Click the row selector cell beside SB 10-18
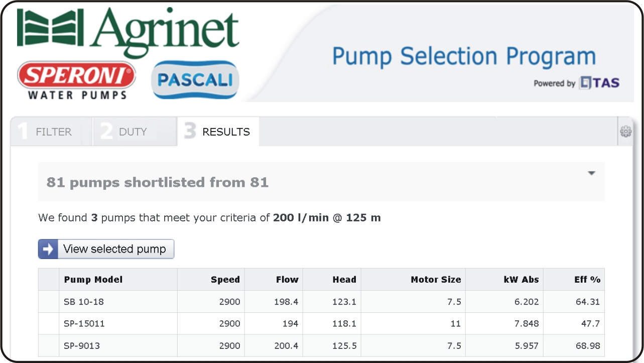The width and height of the screenshot is (644, 363). [49, 302]
